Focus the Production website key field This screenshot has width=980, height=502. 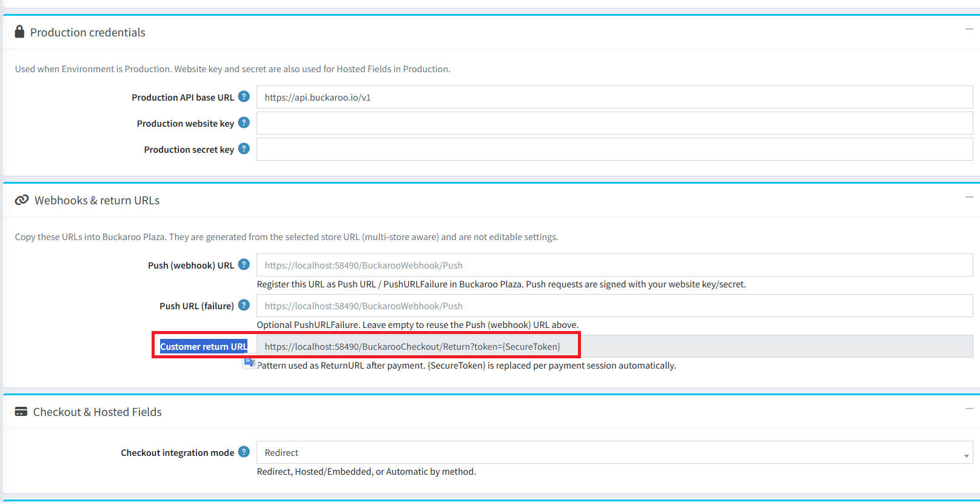pyautogui.click(x=614, y=123)
